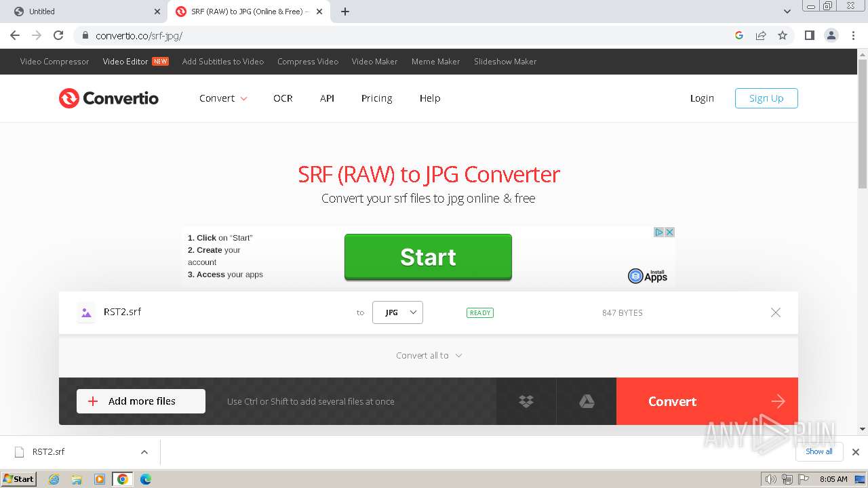Open tab search dropdown arrow

[787, 12]
